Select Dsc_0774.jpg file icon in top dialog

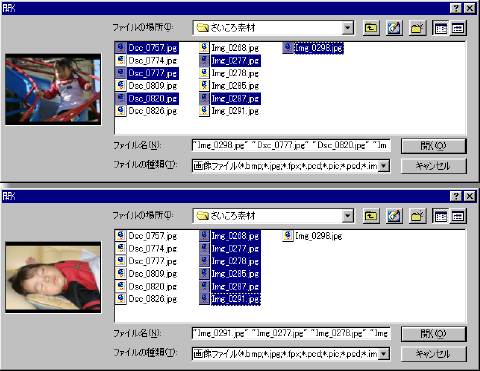pos(120,60)
